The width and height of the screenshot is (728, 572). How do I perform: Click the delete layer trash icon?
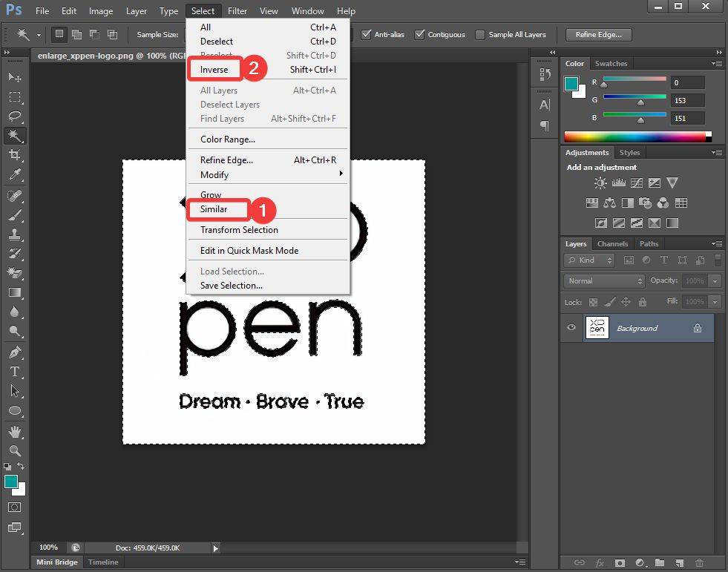coord(699,563)
